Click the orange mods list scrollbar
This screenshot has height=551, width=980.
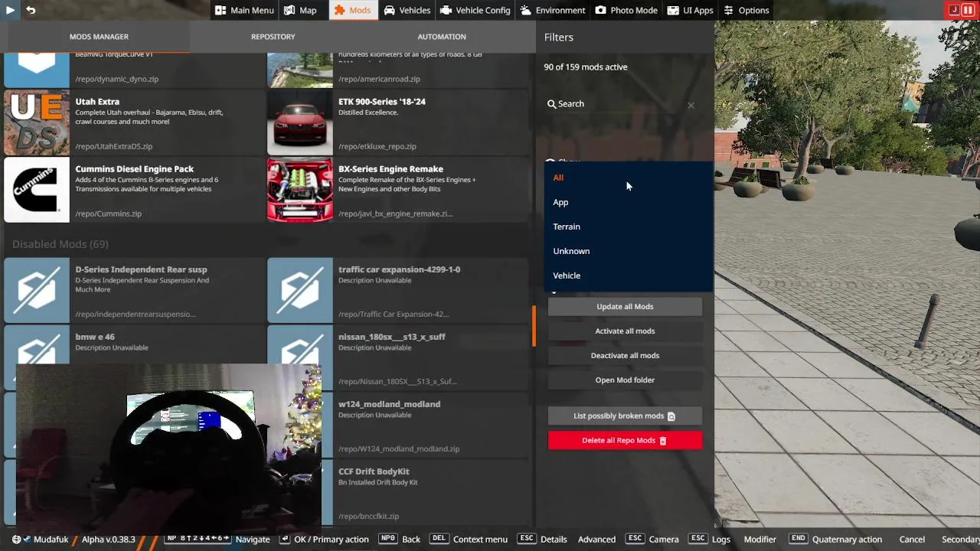pyautogui.click(x=534, y=326)
